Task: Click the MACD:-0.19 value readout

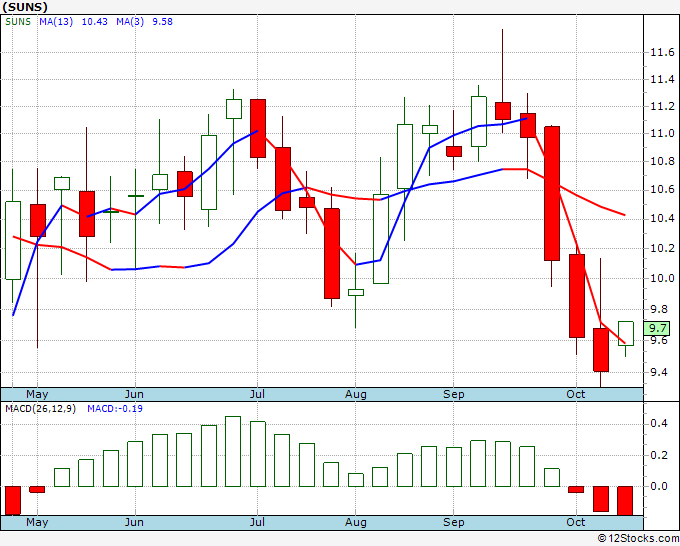Action: 115,409
